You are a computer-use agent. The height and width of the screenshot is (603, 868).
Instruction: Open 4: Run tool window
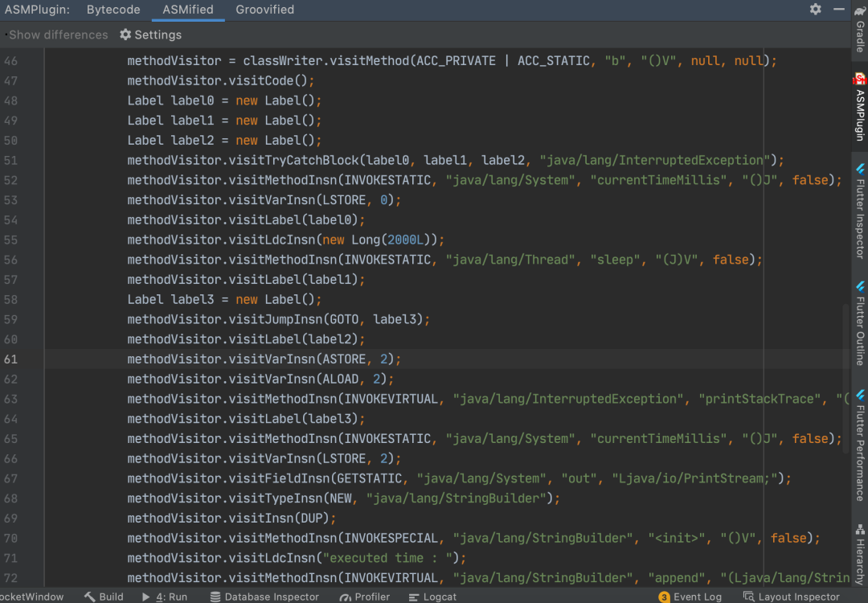[x=165, y=597]
